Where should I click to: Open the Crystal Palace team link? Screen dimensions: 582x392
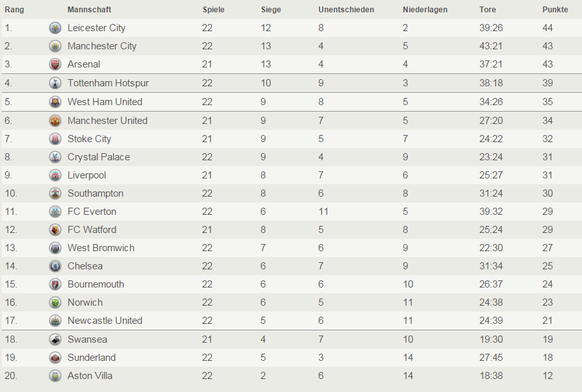coord(99,157)
